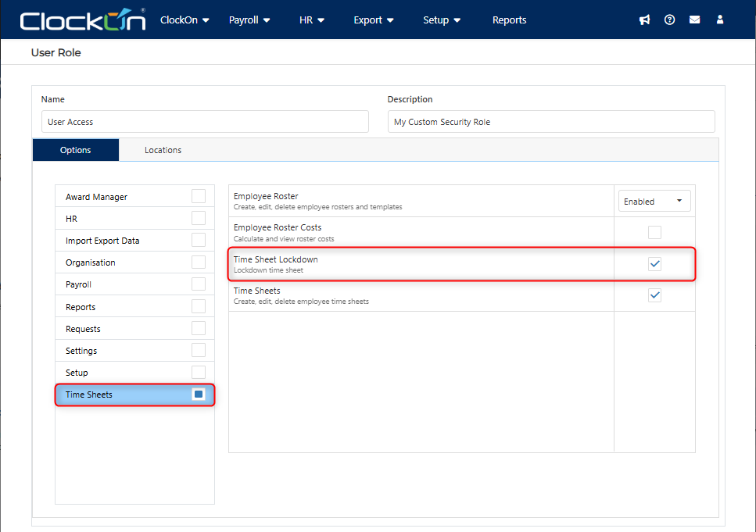Tick the Award Manager checkbox
The width and height of the screenshot is (756, 532).
coord(199,196)
